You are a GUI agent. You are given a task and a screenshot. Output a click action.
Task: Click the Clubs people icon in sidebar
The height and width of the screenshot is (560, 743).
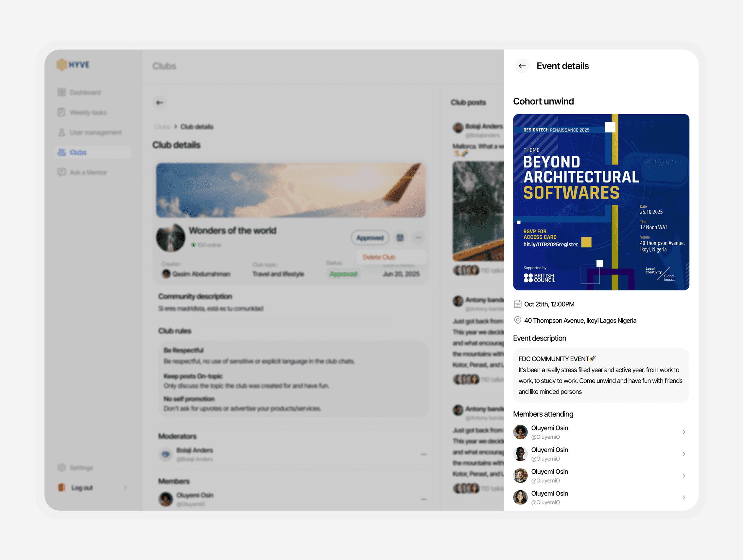[61, 152]
